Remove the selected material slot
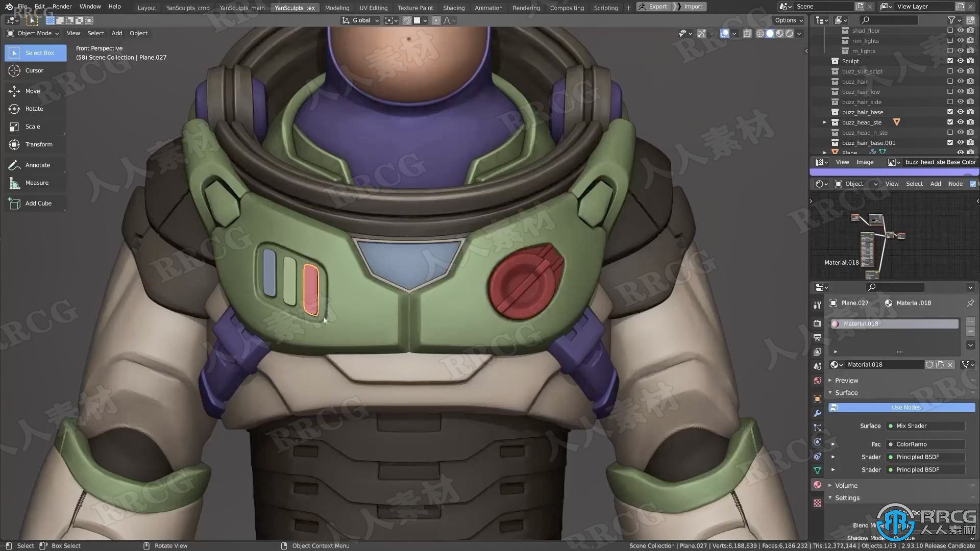The width and height of the screenshot is (980, 551). (x=971, y=332)
